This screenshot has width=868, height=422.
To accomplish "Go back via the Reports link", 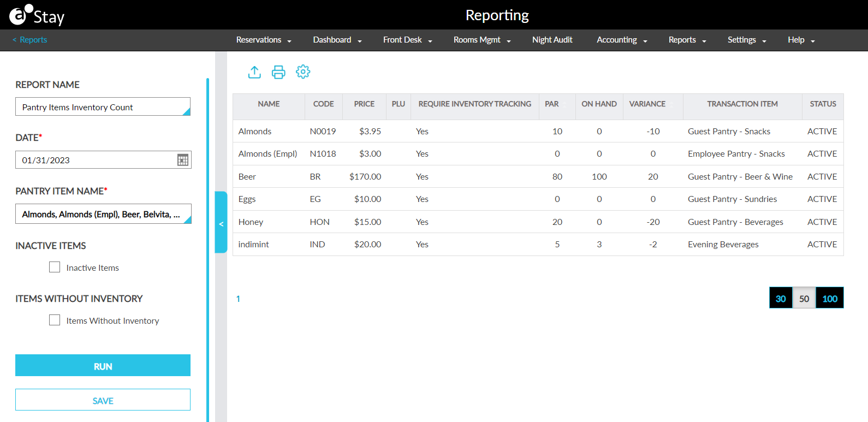I will pyautogui.click(x=29, y=40).
